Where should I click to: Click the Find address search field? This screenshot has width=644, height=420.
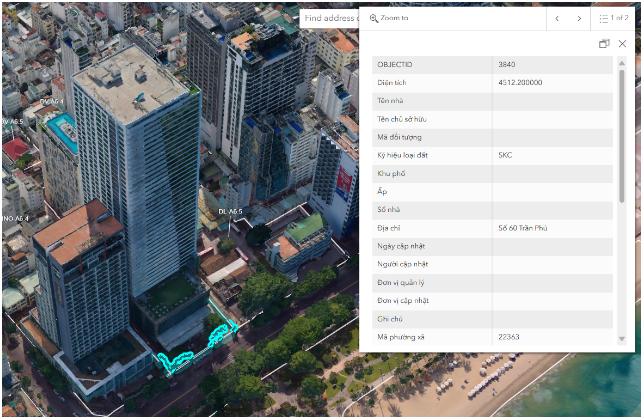coord(329,18)
